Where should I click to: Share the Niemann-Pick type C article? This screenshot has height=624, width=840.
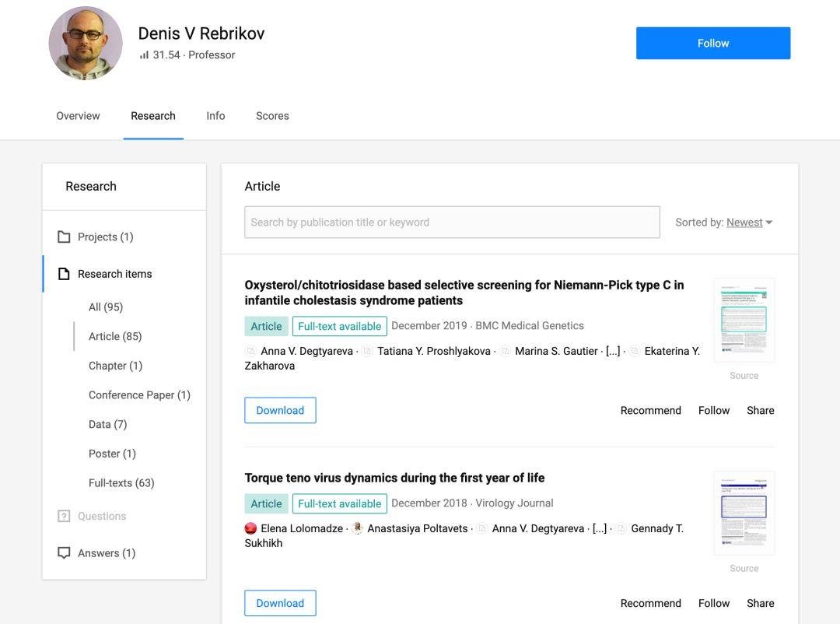point(760,411)
